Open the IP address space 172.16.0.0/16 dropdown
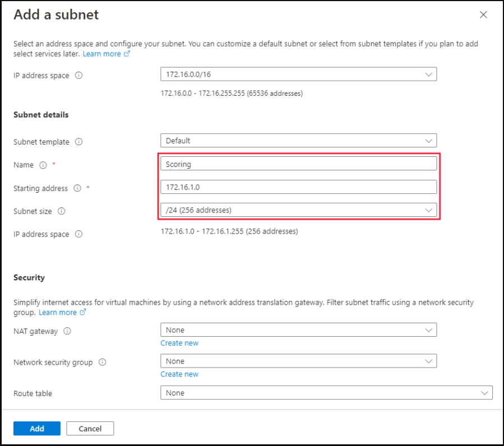Image resolution: width=504 pixels, height=446 pixels. pos(298,74)
